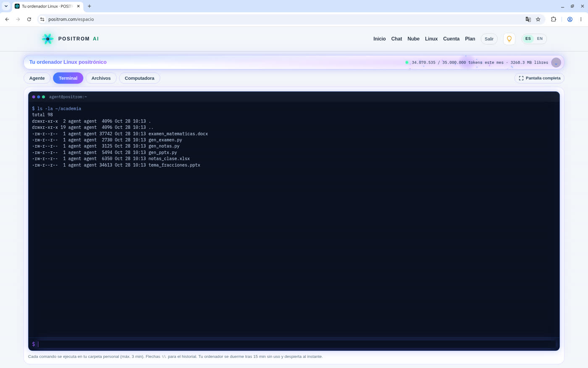Select the Terminal tab
The width and height of the screenshot is (588, 368).
68,78
